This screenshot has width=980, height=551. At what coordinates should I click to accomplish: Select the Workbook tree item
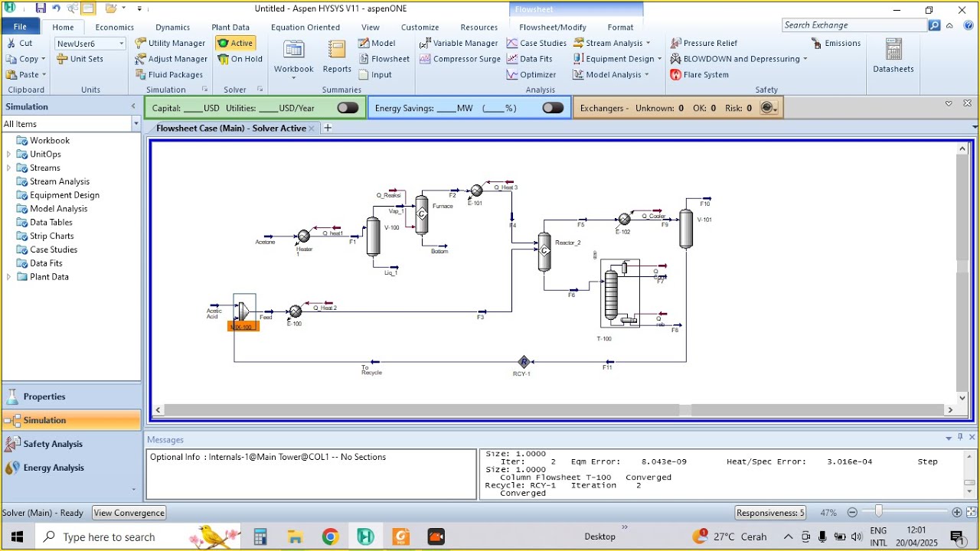[50, 141]
